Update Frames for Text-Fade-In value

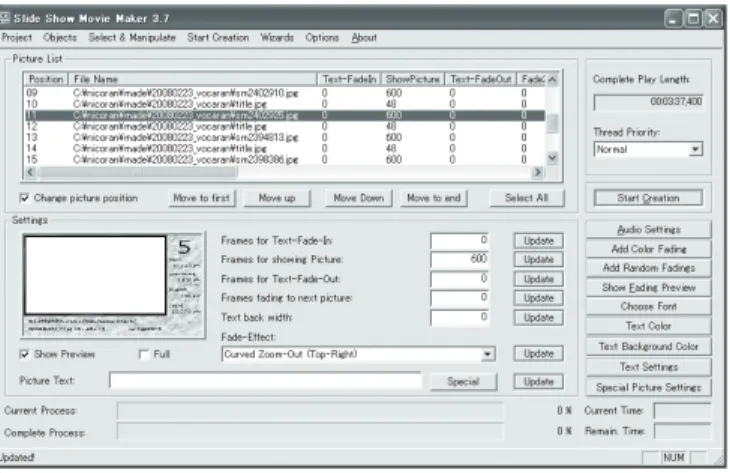(x=539, y=241)
